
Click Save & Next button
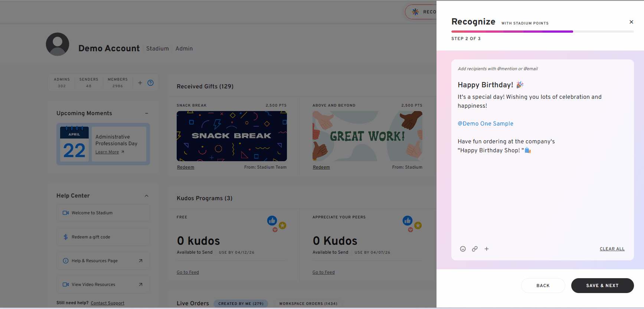[x=602, y=286]
